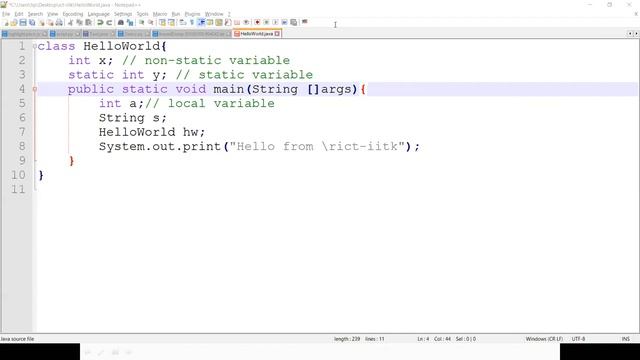This screenshot has height=360, width=640.
Task: Cut selection with the scissors icon
Action: 70,22
